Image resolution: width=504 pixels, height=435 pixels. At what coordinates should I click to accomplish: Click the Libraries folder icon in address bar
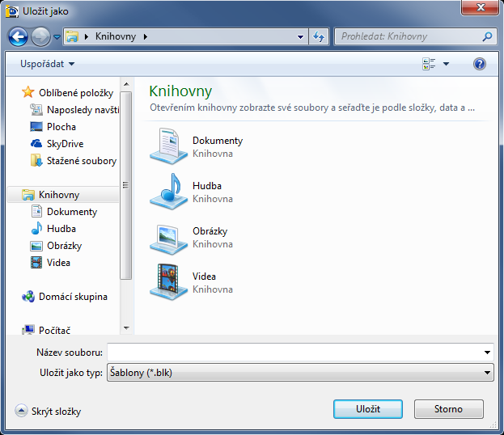[72, 36]
